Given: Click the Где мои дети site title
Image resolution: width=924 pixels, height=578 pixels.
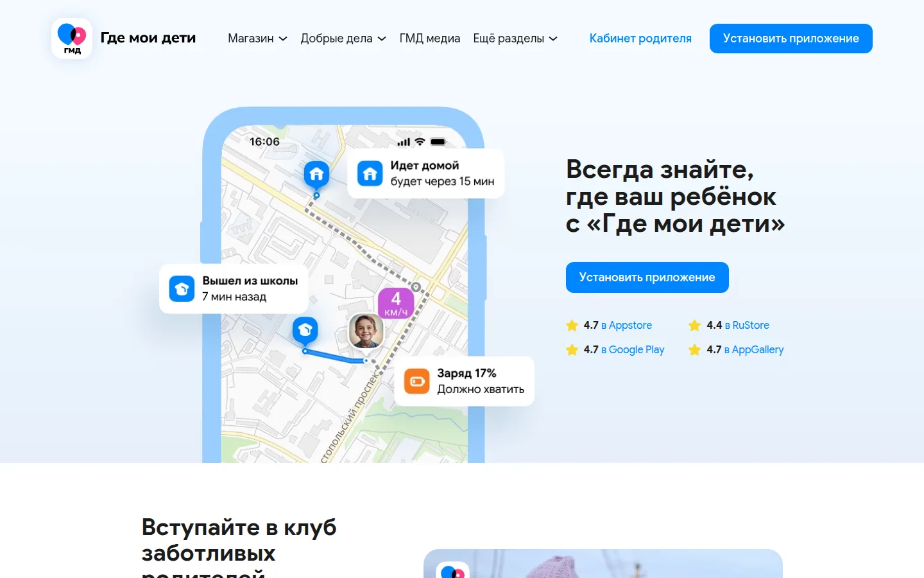Looking at the screenshot, I should click(x=148, y=39).
